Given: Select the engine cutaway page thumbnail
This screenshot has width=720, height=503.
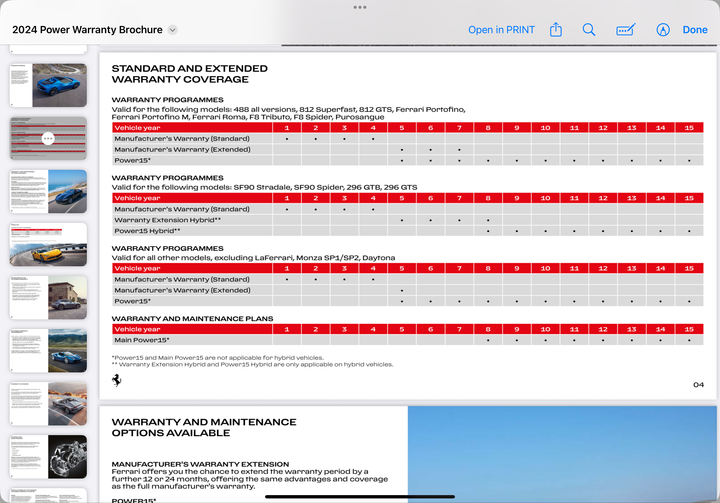Looking at the screenshot, I should pos(48,457).
